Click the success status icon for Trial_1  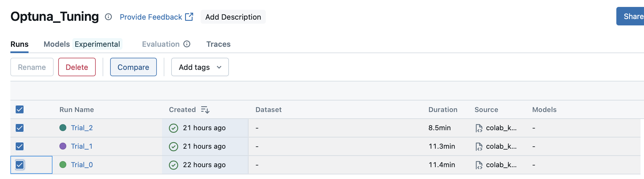pyautogui.click(x=174, y=146)
